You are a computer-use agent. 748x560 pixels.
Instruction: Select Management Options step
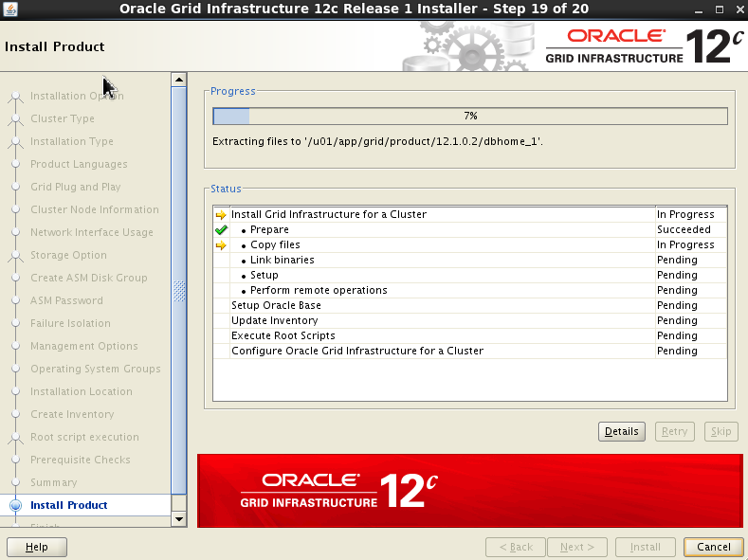click(x=84, y=346)
